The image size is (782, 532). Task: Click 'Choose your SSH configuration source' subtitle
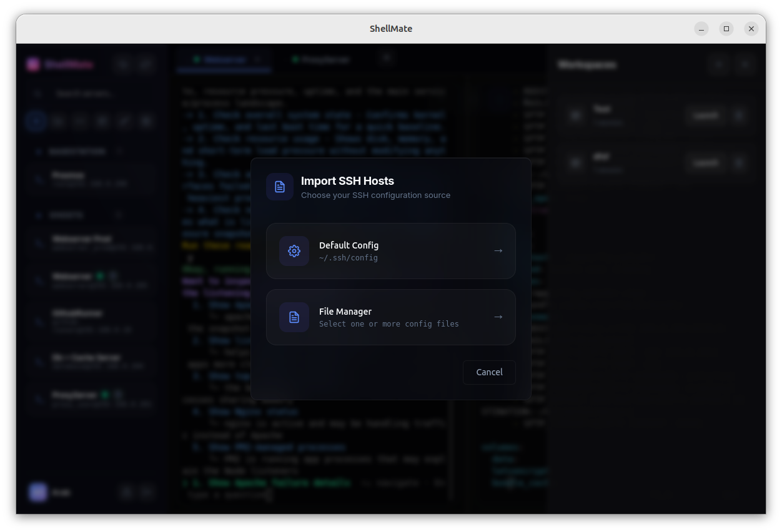coord(375,195)
